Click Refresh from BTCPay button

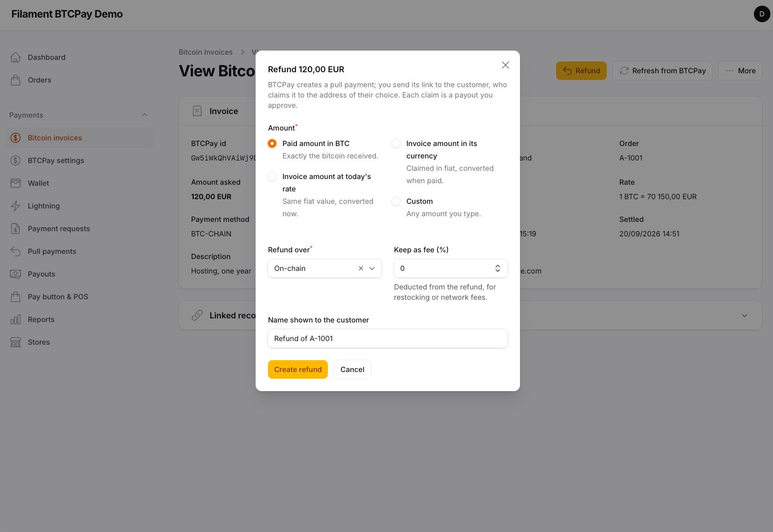662,71
